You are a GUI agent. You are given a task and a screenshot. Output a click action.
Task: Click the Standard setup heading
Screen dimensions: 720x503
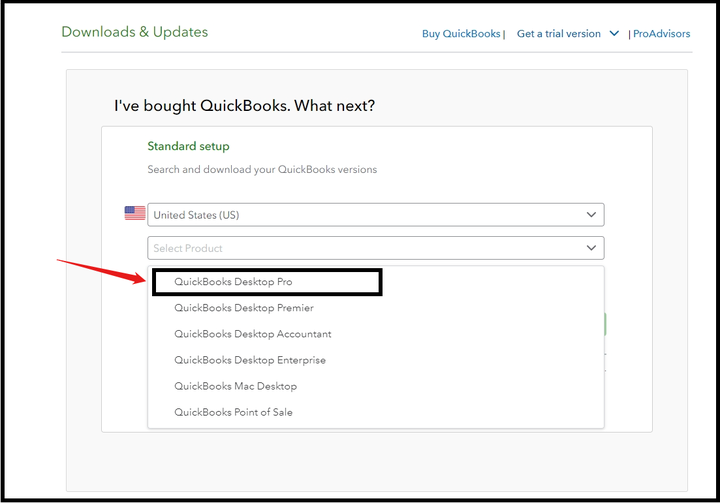coord(188,147)
